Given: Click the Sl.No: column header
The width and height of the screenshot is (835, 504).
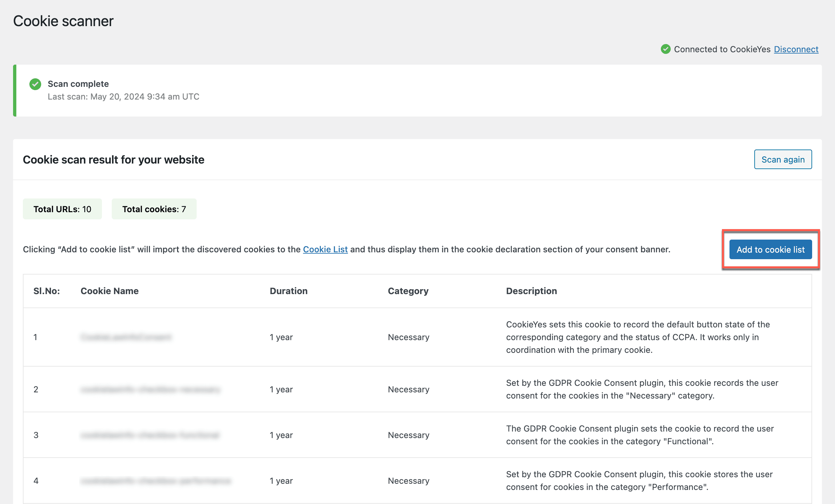Looking at the screenshot, I should [x=46, y=291].
